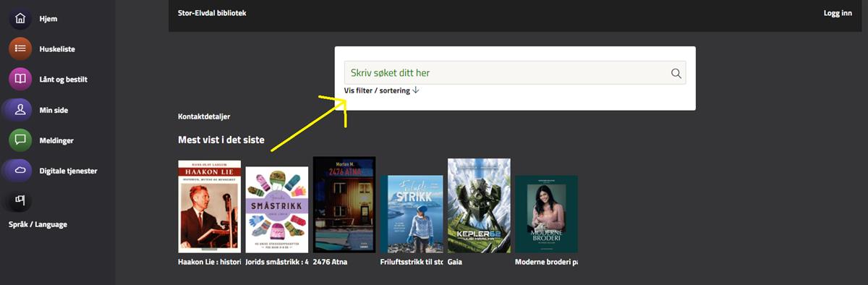Select Meldinger menu label

point(56,140)
